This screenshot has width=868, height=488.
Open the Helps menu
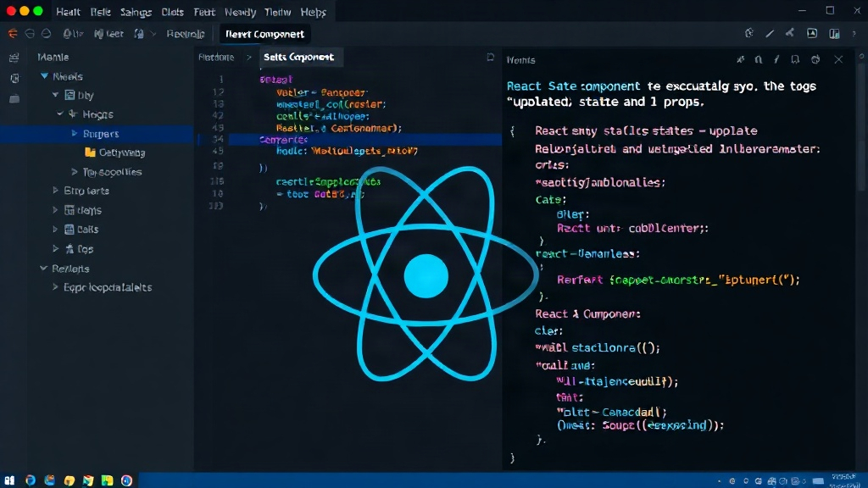pyautogui.click(x=313, y=12)
